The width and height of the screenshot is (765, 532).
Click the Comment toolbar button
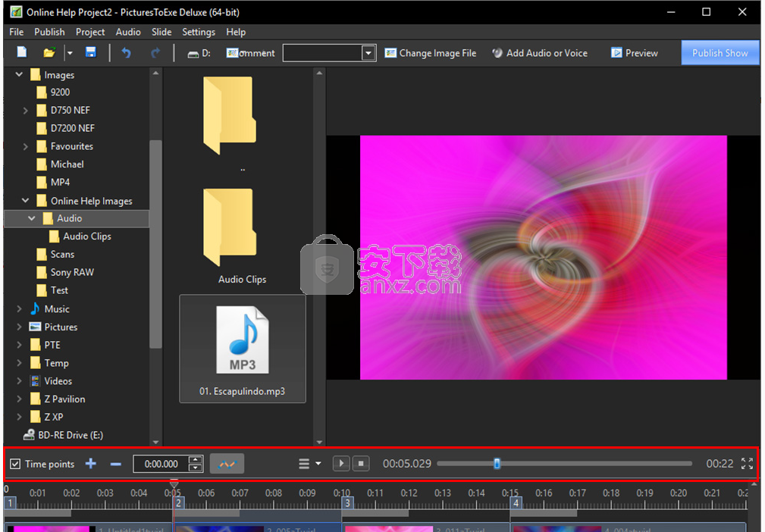point(251,53)
